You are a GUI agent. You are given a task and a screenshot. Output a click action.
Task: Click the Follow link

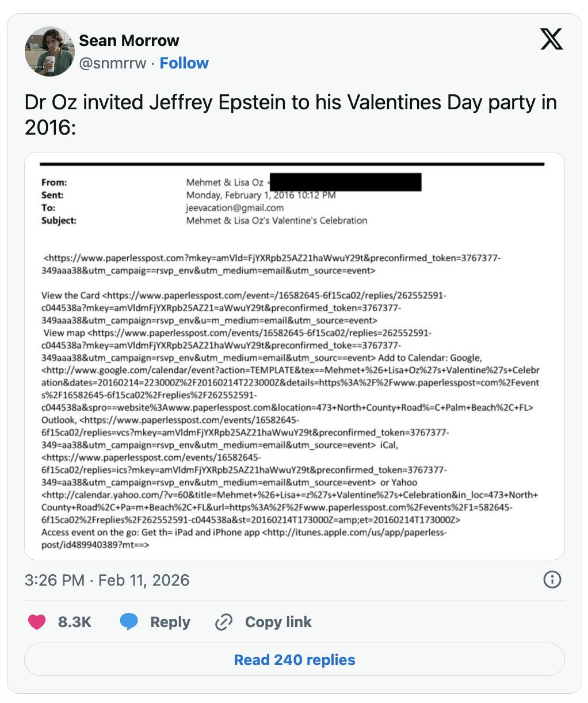(x=184, y=63)
